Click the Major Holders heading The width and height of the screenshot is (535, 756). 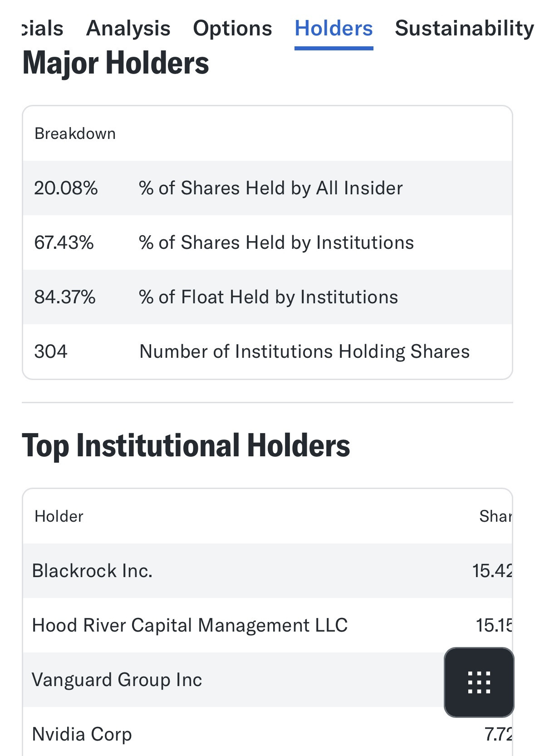click(x=116, y=63)
